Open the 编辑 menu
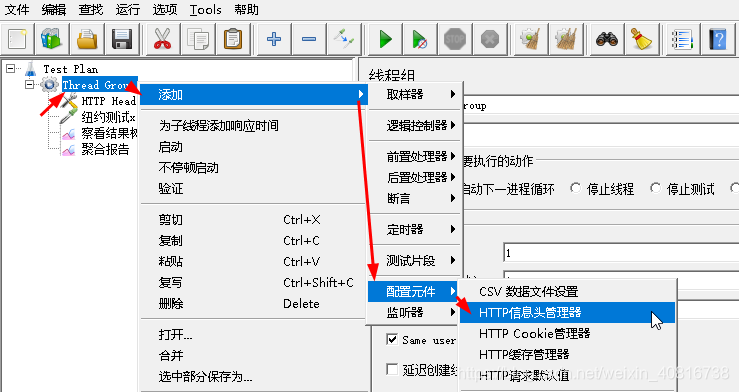The image size is (739, 392). click(54, 9)
